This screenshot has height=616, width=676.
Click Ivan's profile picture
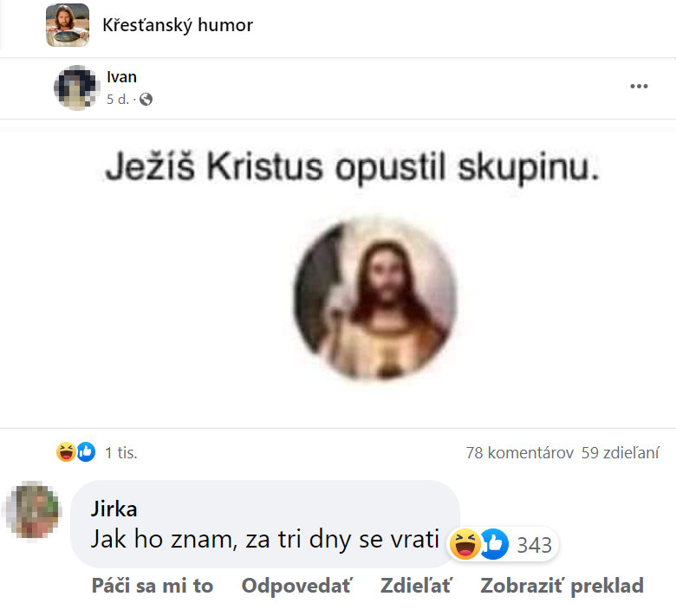tap(75, 88)
